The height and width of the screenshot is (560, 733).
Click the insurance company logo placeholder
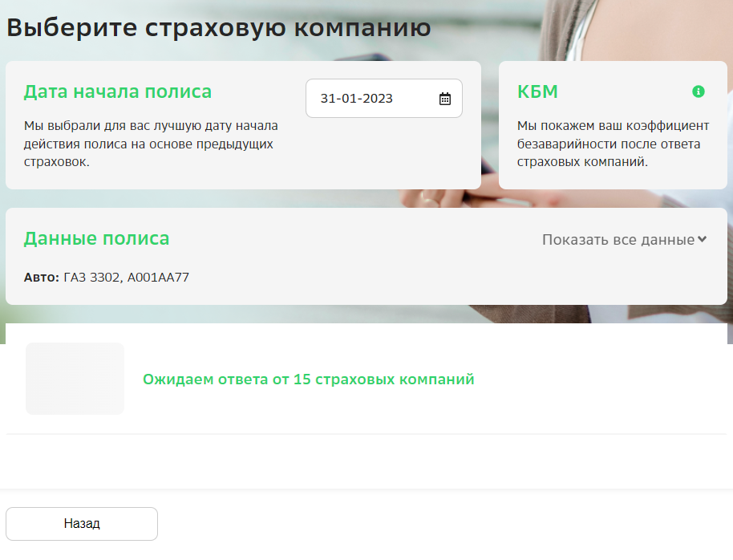tap(75, 378)
